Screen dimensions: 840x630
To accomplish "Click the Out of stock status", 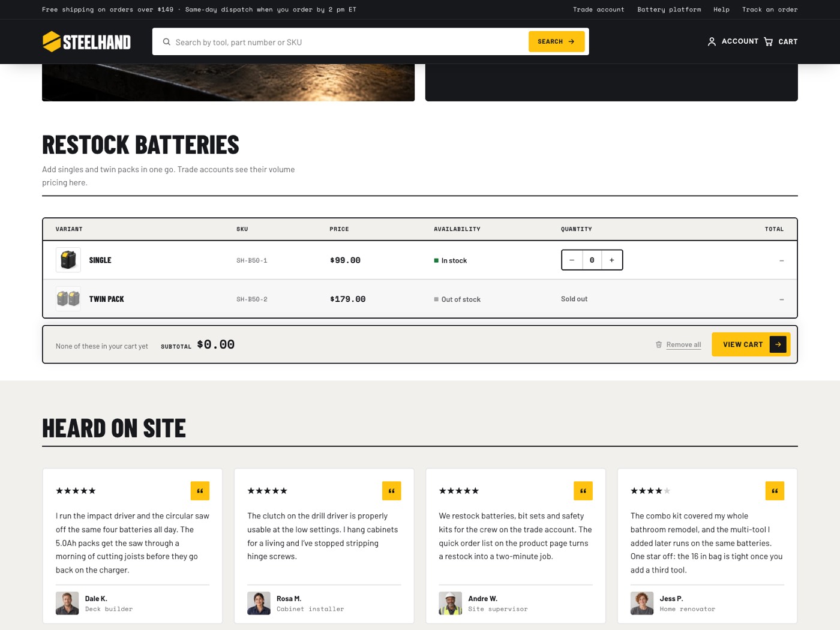I will tap(457, 299).
